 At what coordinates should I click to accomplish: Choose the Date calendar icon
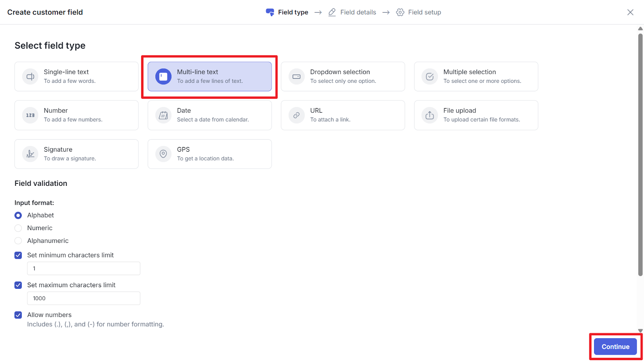[163, 115]
